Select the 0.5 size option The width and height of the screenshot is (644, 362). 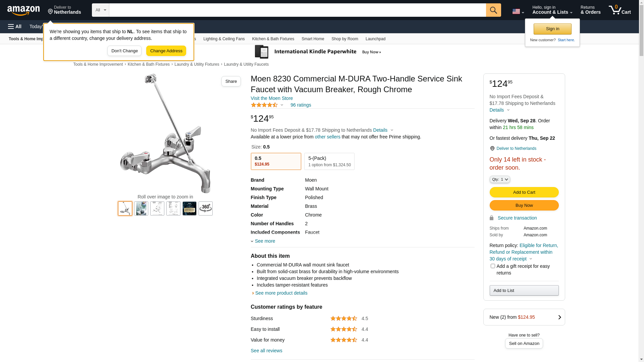(276, 161)
